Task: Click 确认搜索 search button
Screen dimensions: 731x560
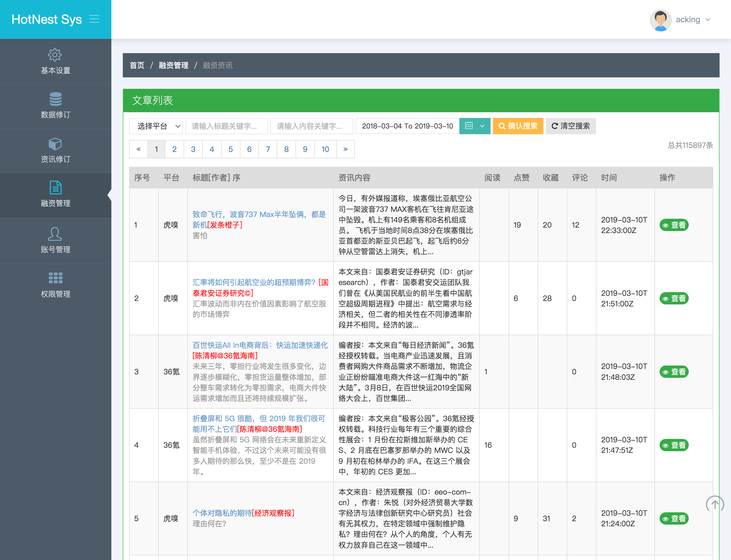Action: [518, 126]
